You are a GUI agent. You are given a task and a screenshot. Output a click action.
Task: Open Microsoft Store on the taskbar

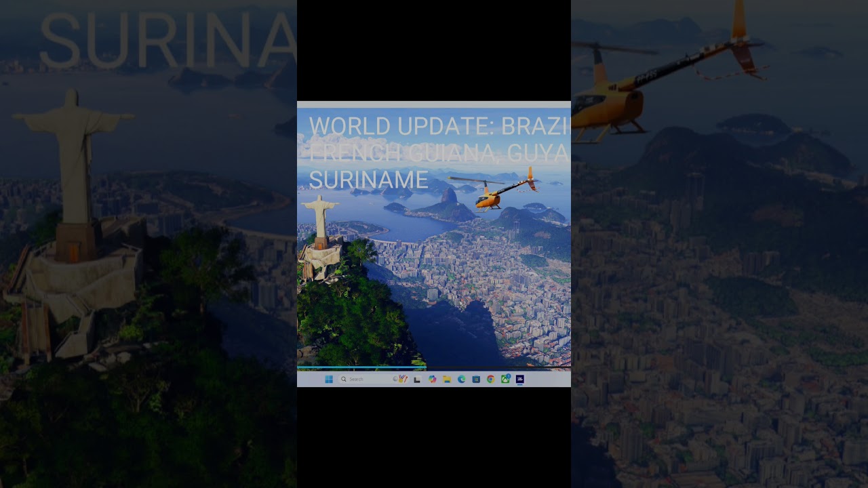476,380
